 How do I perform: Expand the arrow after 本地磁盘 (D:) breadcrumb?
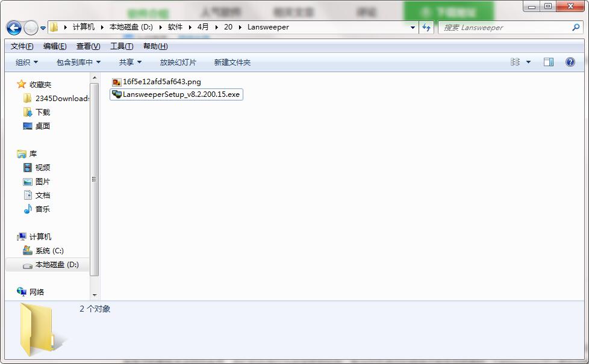(x=160, y=27)
